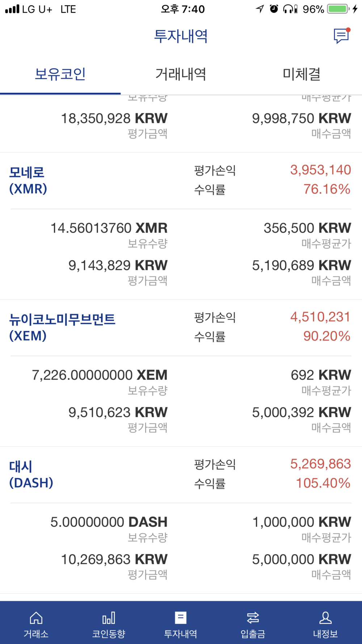Image resolution: width=362 pixels, height=644 pixels.
Task: Open the 뉴이코노미무브먼트 (XEM) coin entry
Action: [62, 327]
